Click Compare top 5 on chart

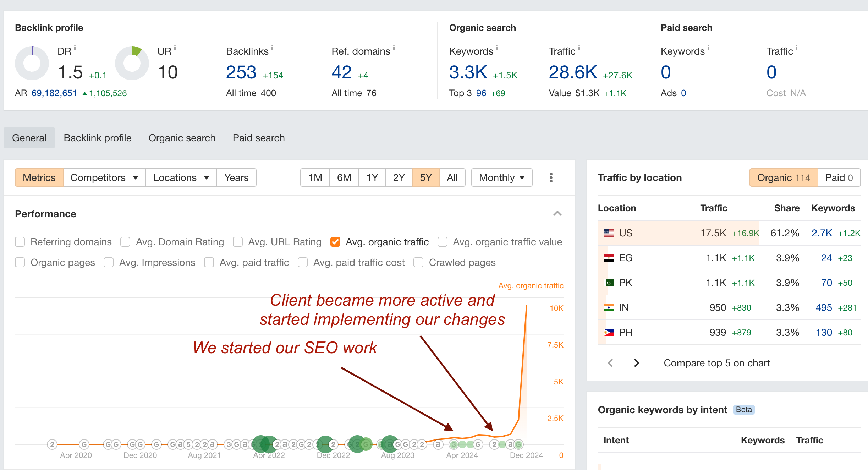[x=717, y=363]
